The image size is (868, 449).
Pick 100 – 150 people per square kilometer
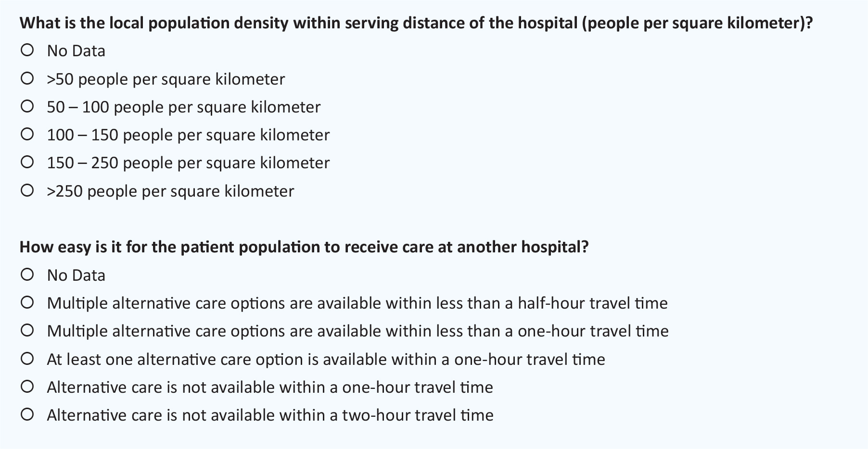27,134
